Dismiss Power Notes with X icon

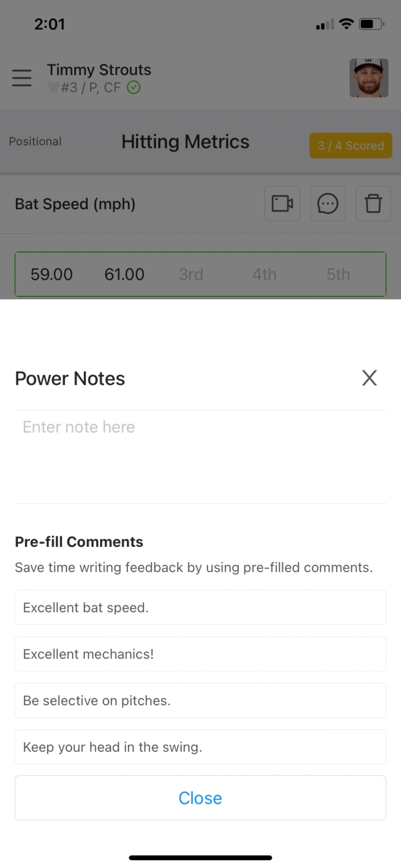click(369, 378)
